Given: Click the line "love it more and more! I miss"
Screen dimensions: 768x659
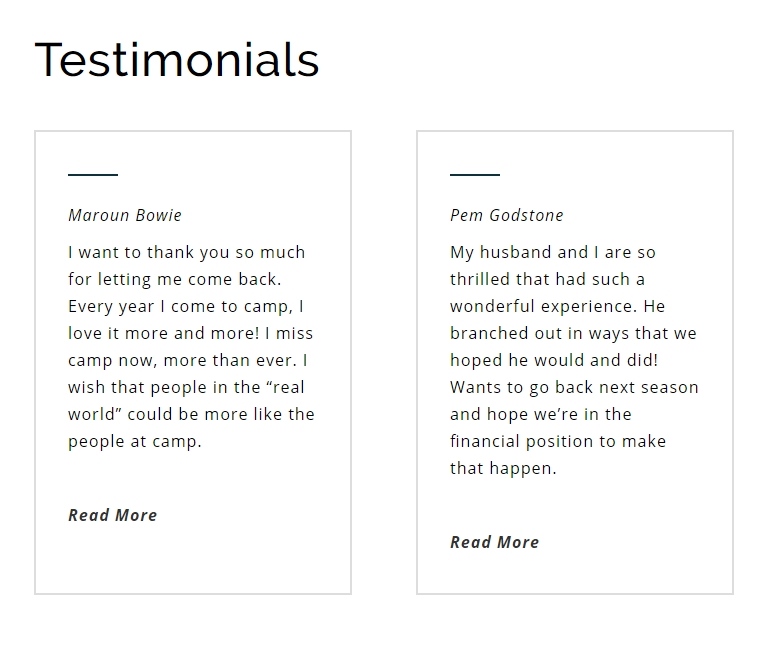Looking at the screenshot, I should pyautogui.click(x=191, y=333).
